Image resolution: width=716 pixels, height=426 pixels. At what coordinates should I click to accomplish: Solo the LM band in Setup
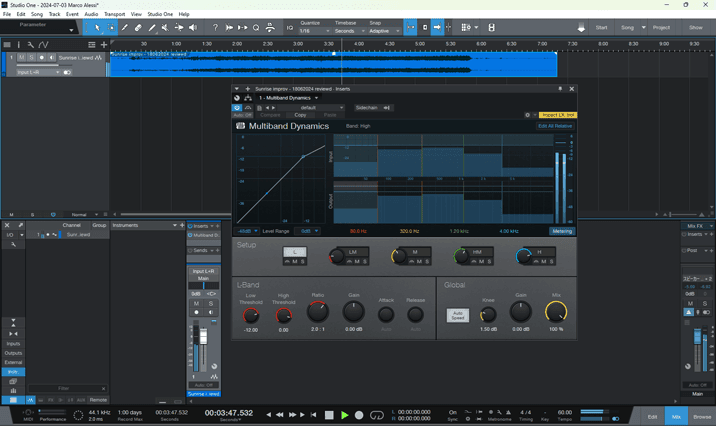[x=364, y=262]
